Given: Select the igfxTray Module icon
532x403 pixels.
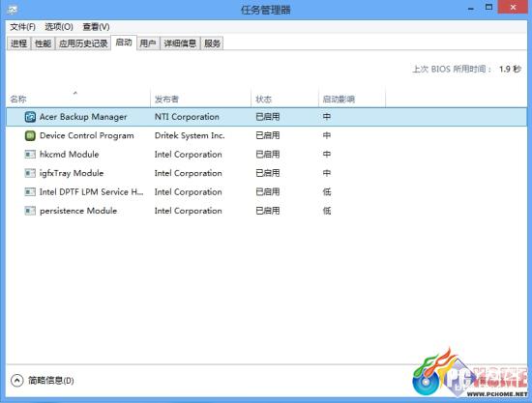Looking at the screenshot, I should (x=30, y=173).
